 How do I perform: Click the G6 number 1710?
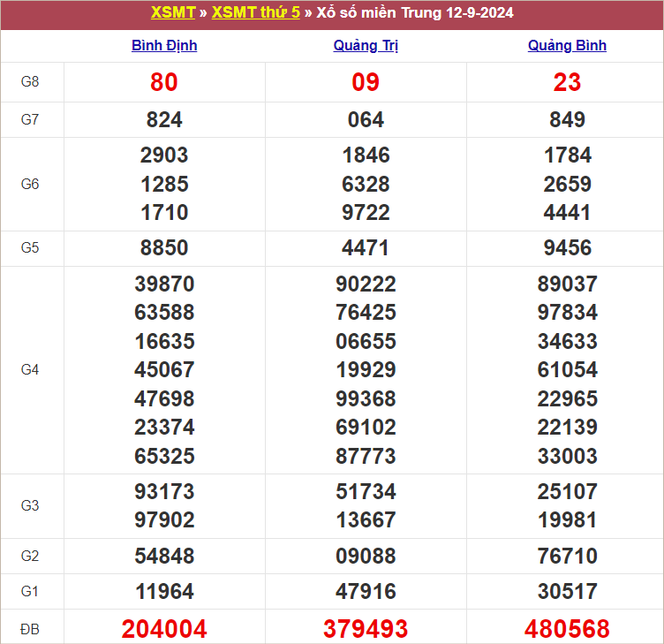tap(164, 212)
